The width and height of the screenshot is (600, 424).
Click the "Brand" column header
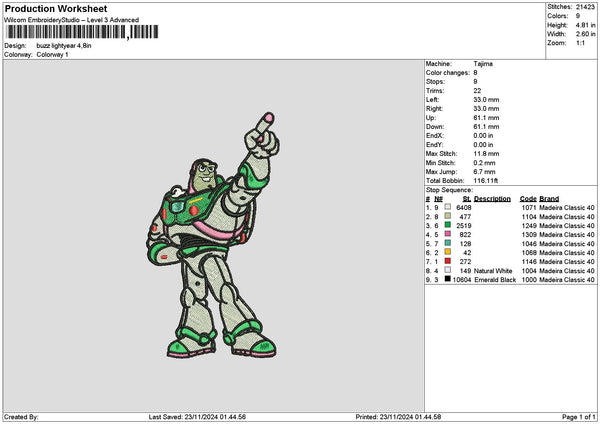click(x=549, y=199)
